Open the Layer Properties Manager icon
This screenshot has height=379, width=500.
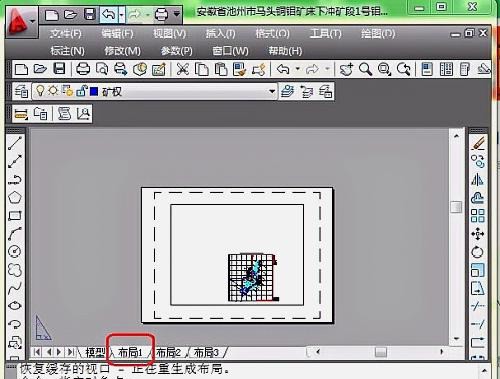coord(21,91)
